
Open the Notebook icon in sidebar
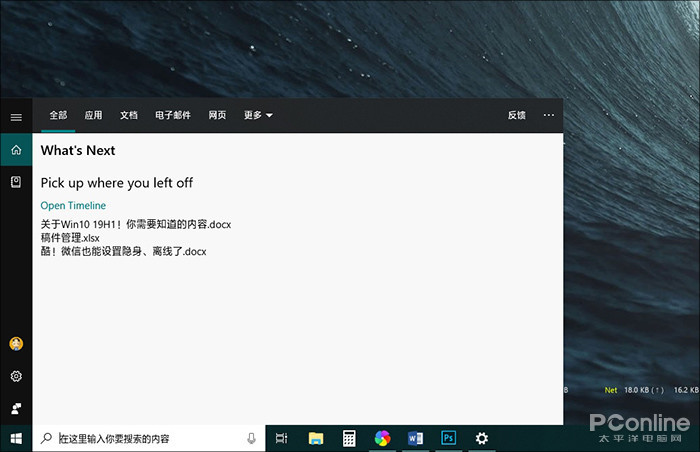tap(16, 182)
